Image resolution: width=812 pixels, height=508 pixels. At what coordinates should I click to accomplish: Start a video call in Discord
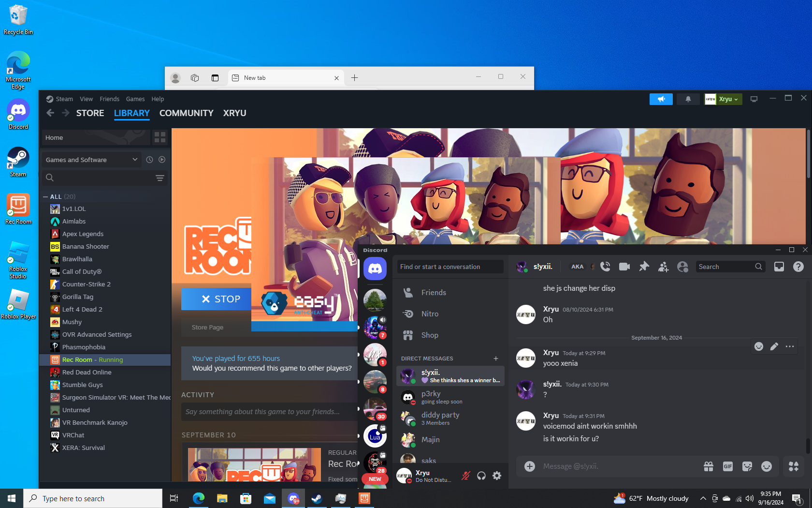click(x=624, y=267)
